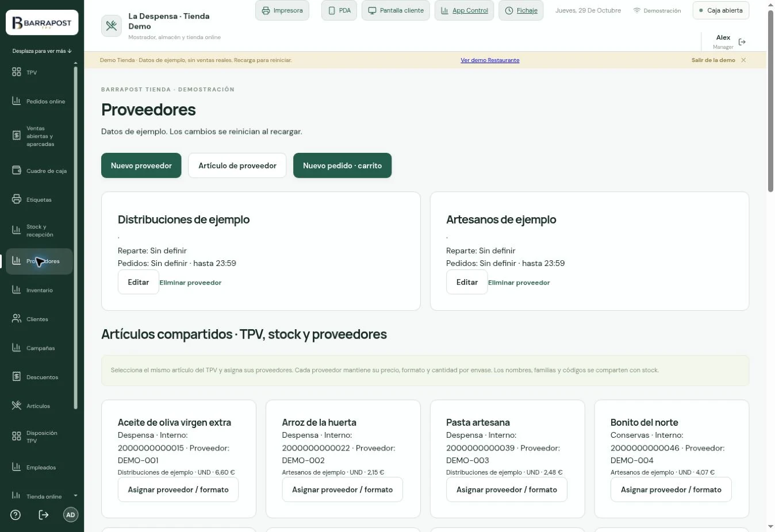The height and width of the screenshot is (532, 775).
Task: Edit the Artesanos de ejemplo supplier
Action: [x=467, y=282]
